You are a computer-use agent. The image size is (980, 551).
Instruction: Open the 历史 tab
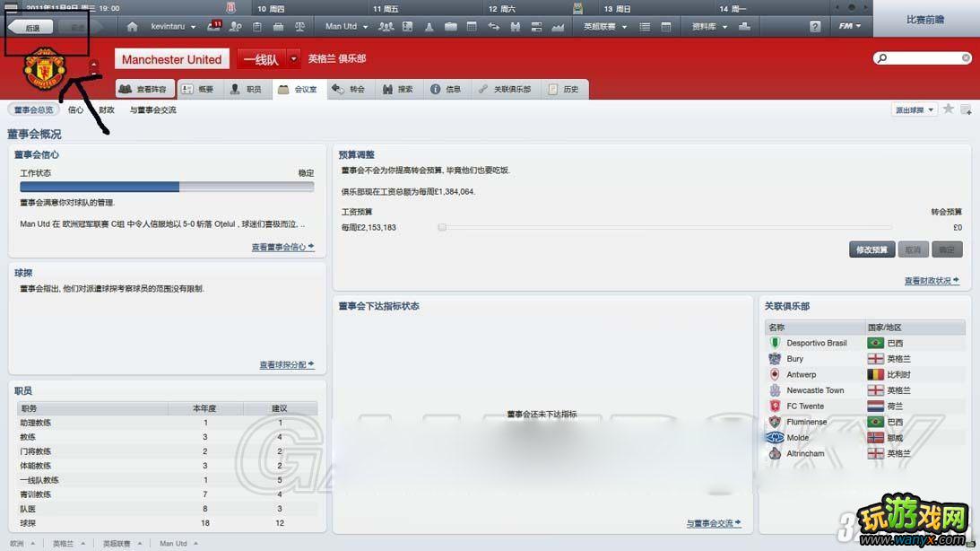click(x=564, y=90)
